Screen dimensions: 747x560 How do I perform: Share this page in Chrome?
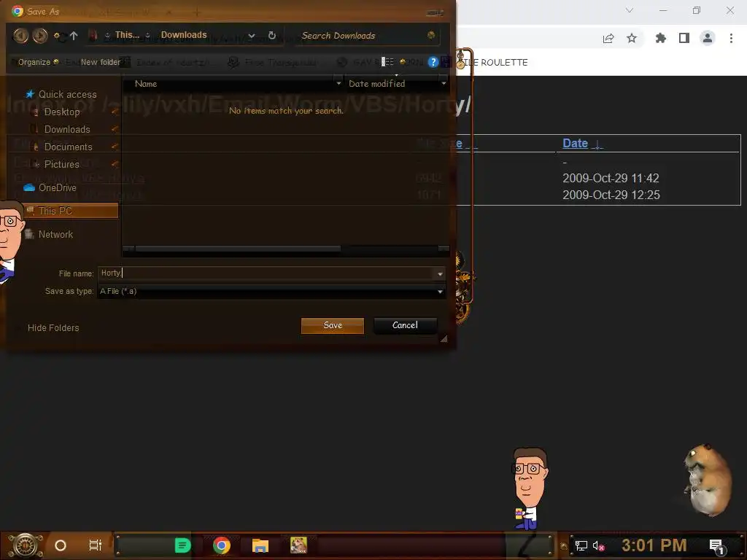[608, 39]
